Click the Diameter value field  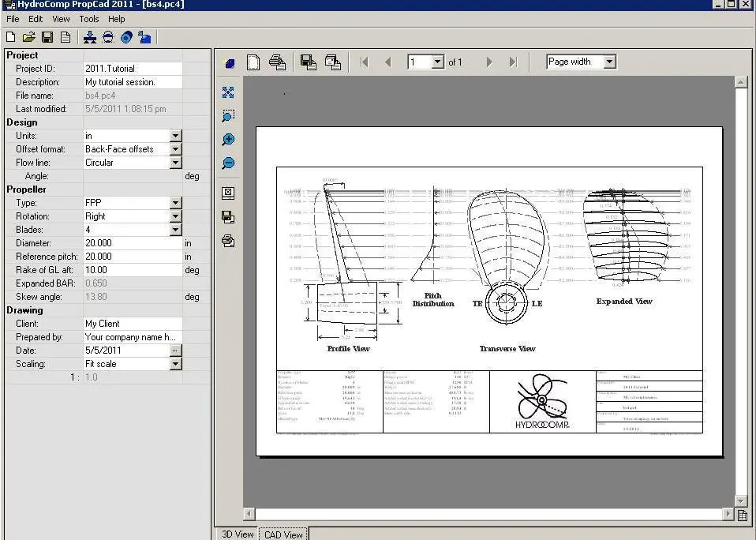(x=133, y=243)
